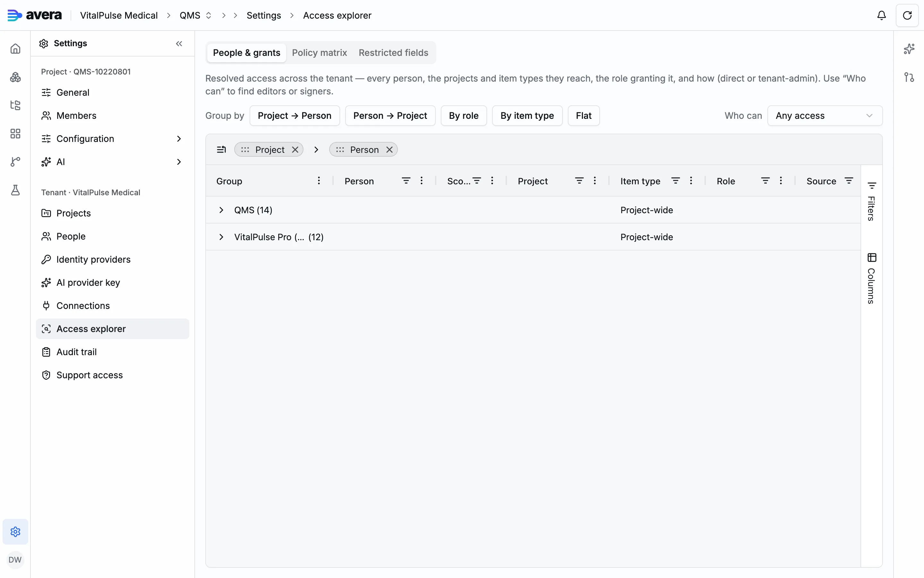Image resolution: width=924 pixels, height=578 pixels.
Task: Open the DW user avatar
Action: (15, 560)
